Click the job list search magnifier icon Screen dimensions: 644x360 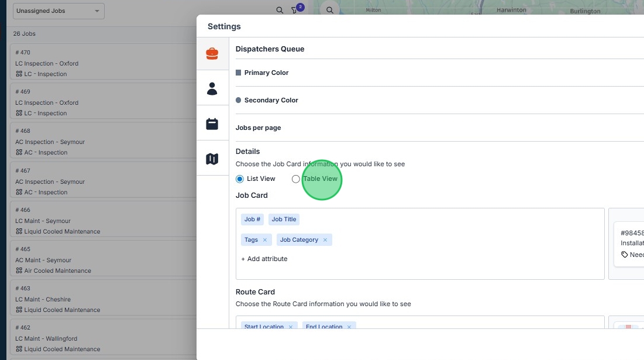tap(280, 11)
